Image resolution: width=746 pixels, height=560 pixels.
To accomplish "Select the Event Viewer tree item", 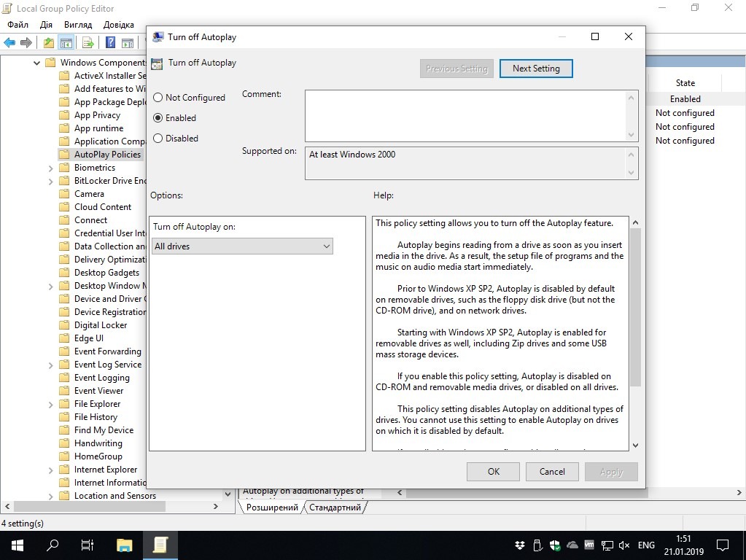I will click(98, 391).
